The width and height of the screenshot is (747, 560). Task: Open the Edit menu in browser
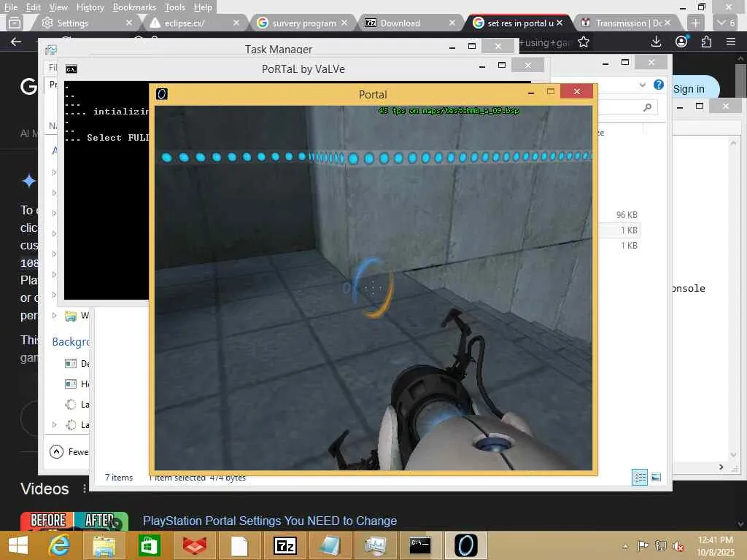33,7
